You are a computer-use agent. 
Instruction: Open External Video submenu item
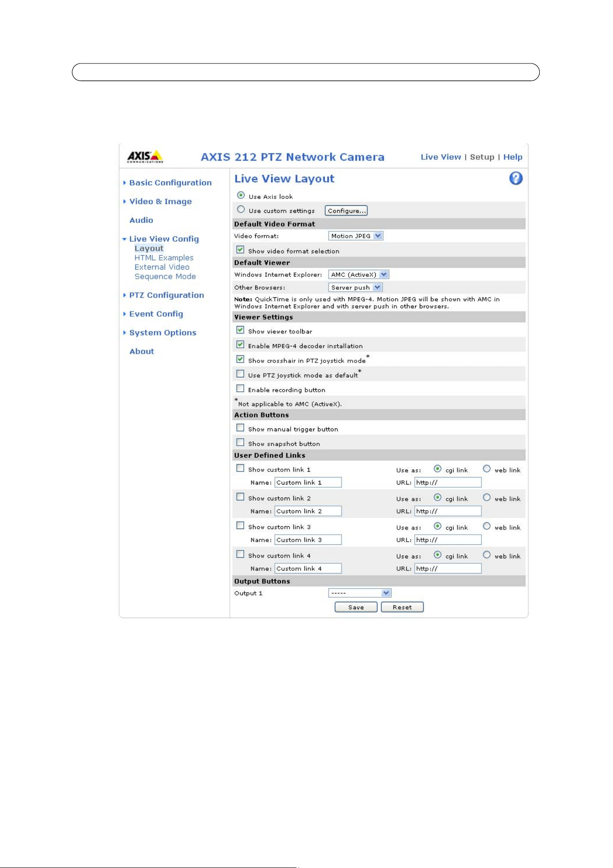click(162, 267)
